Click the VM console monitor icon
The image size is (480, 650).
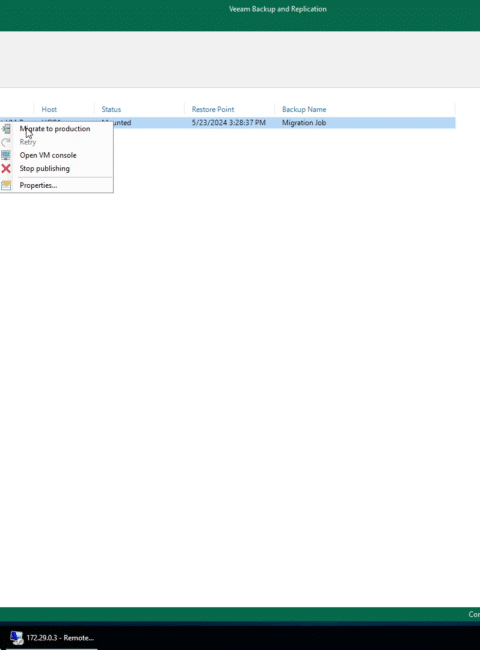point(6,155)
